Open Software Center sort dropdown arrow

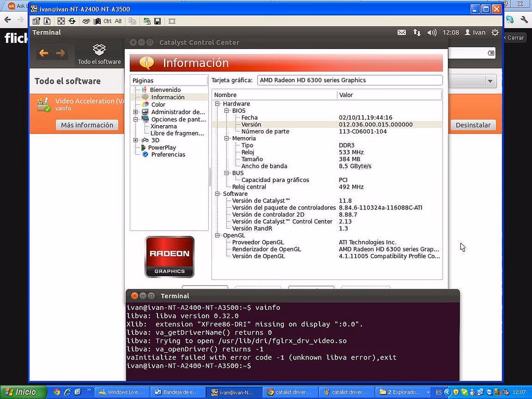489,82
